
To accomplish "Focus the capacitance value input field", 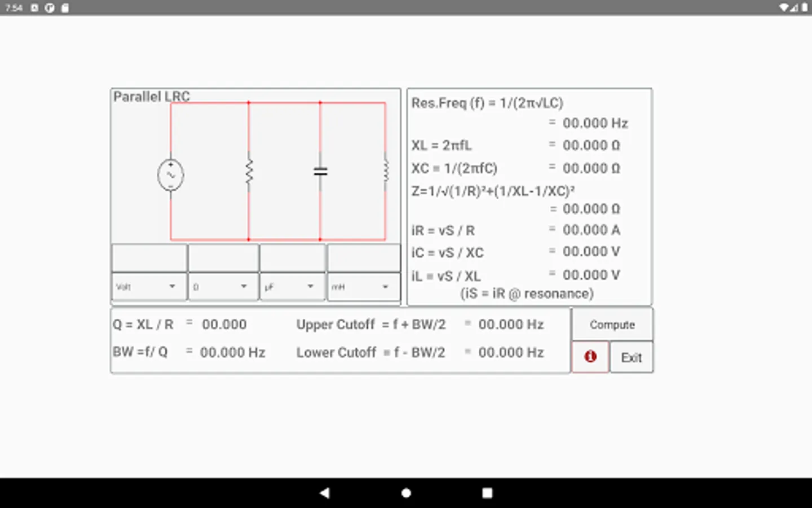I will 292,258.
